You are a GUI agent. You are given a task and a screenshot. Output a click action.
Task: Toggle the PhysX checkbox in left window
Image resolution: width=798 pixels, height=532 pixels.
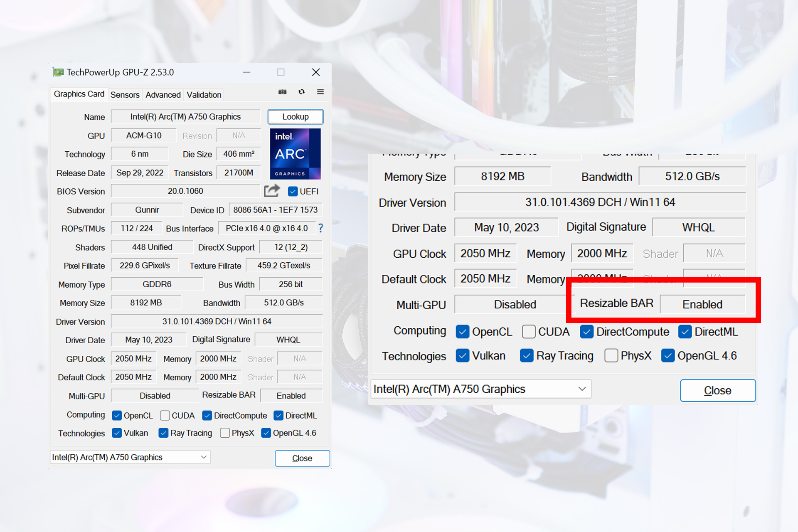point(225,433)
